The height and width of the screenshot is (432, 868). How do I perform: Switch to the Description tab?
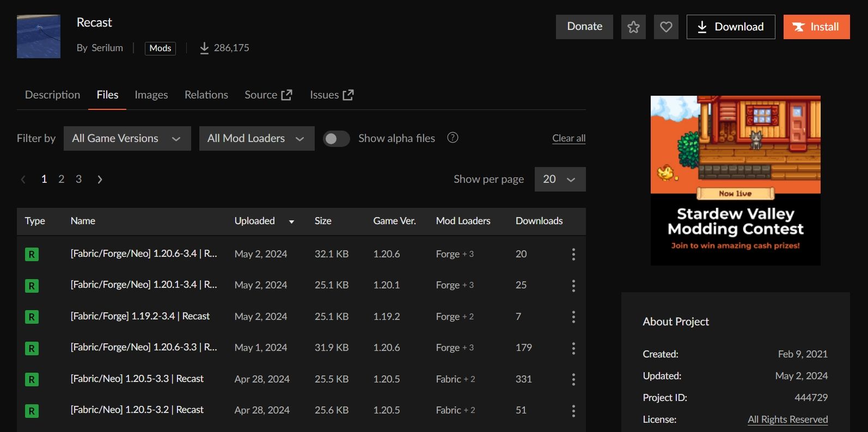coord(52,95)
